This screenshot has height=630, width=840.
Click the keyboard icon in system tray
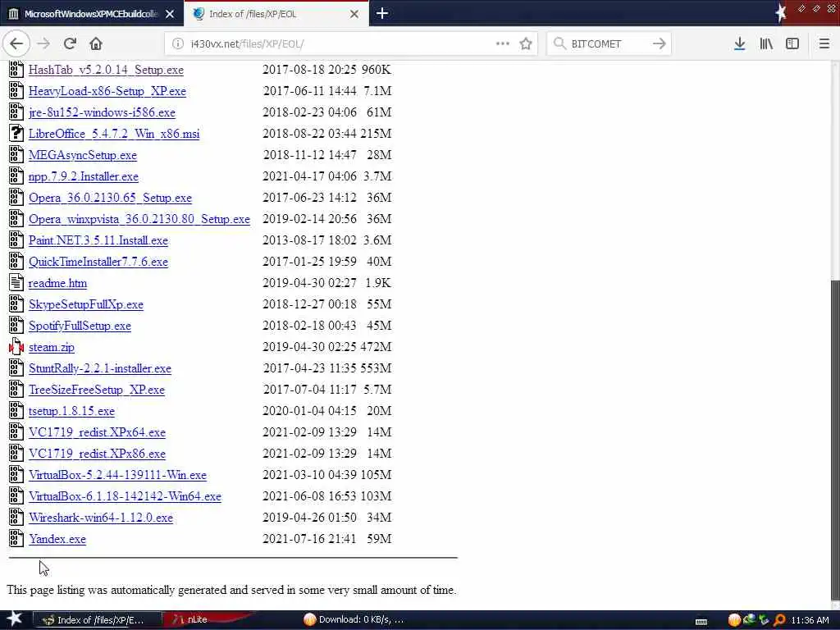(x=701, y=622)
